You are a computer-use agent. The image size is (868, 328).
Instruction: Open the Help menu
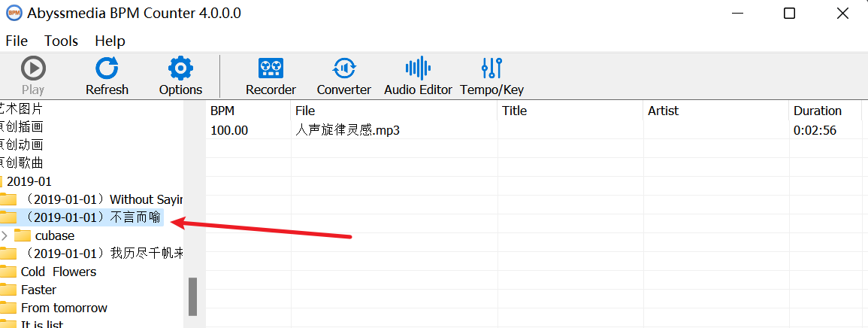point(110,41)
